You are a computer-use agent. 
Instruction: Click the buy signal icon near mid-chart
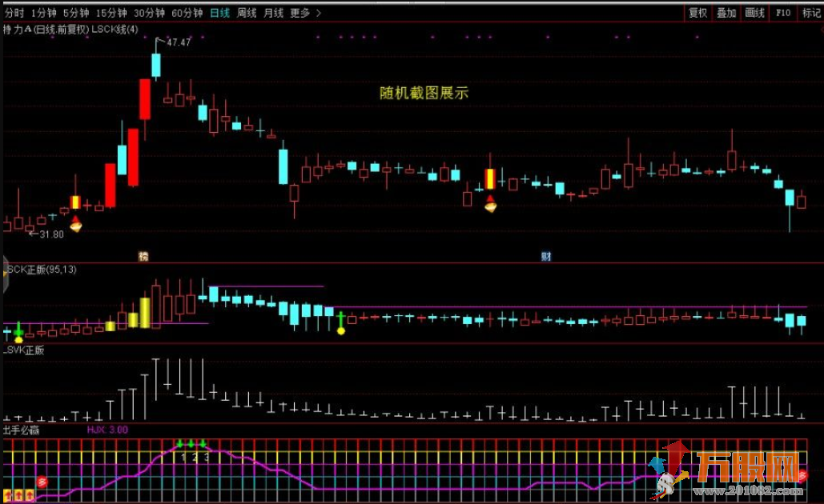click(x=490, y=204)
